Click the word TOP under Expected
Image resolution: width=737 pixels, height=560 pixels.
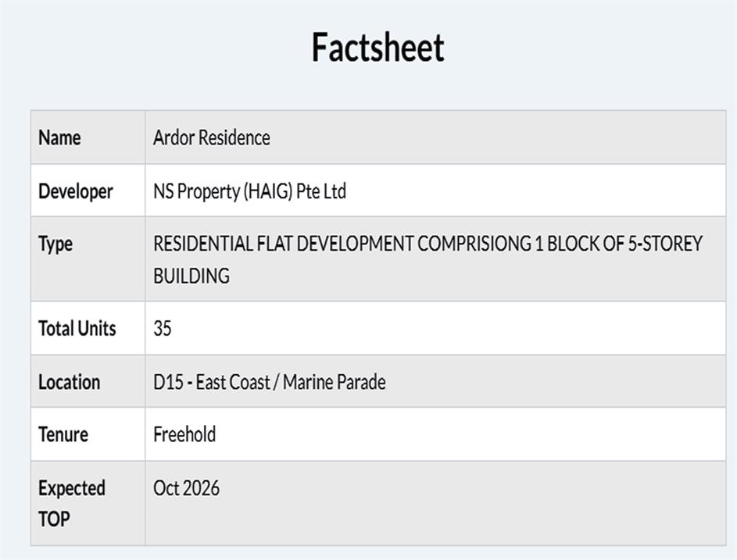[x=54, y=519]
